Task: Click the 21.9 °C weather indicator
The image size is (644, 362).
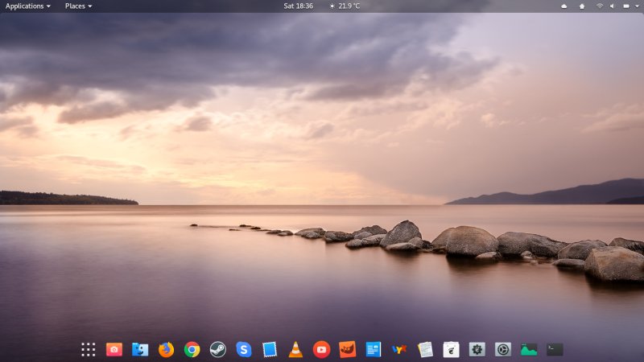Action: (345, 6)
